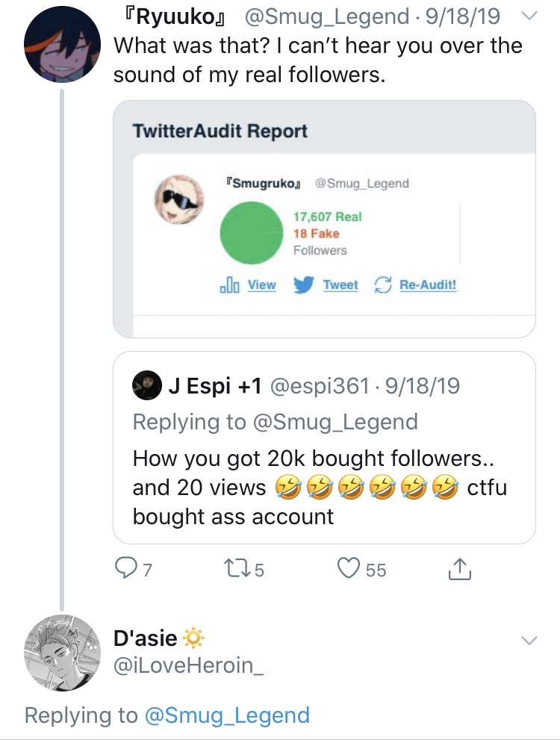Tap the retweet arrows icon

click(236, 569)
